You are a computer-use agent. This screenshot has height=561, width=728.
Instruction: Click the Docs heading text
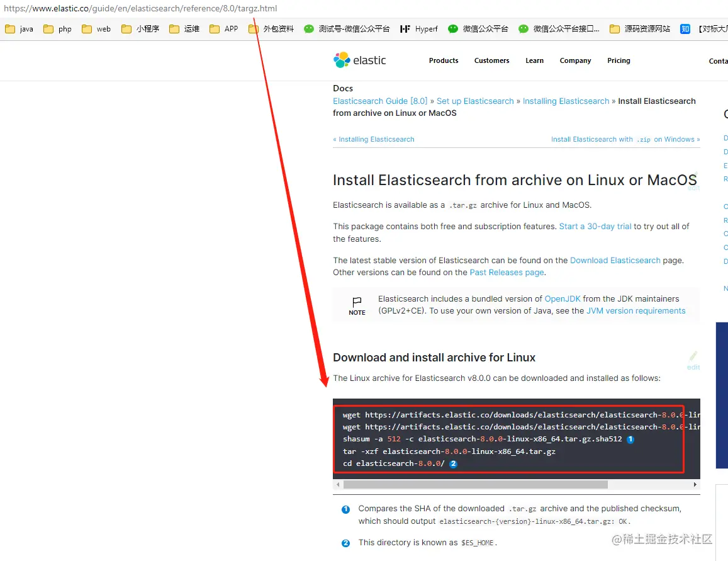pos(343,88)
